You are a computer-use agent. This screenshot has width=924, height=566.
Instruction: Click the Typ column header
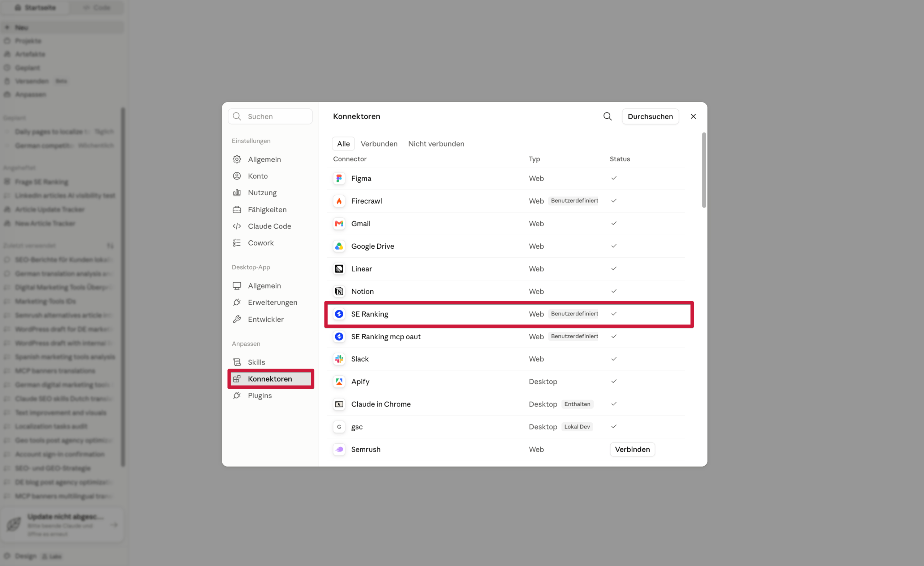tap(535, 159)
